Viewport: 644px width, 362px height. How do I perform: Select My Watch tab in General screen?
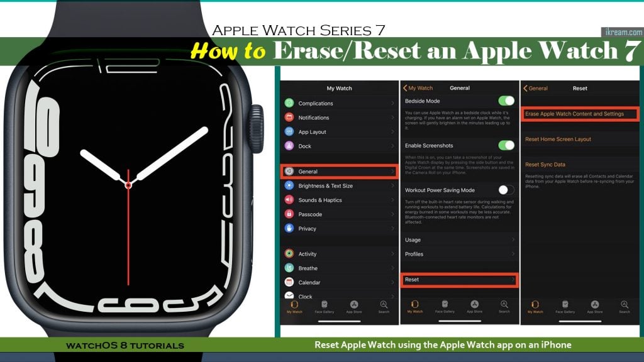point(415,307)
